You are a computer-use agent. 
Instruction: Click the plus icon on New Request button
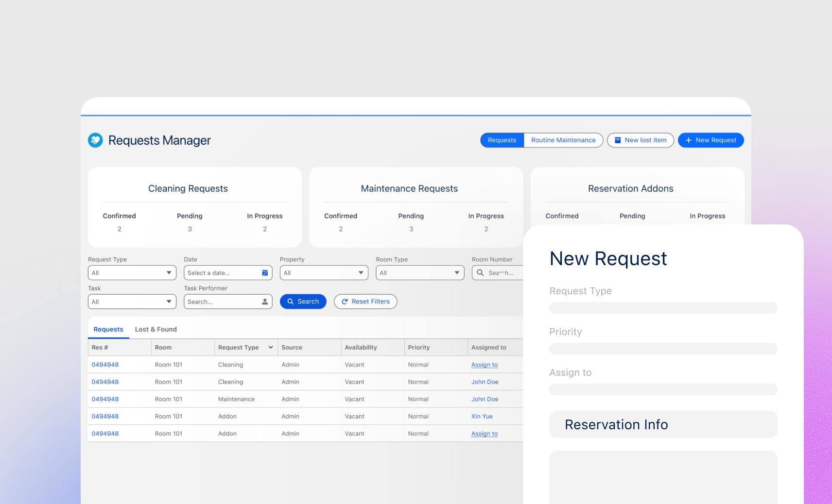click(x=688, y=140)
